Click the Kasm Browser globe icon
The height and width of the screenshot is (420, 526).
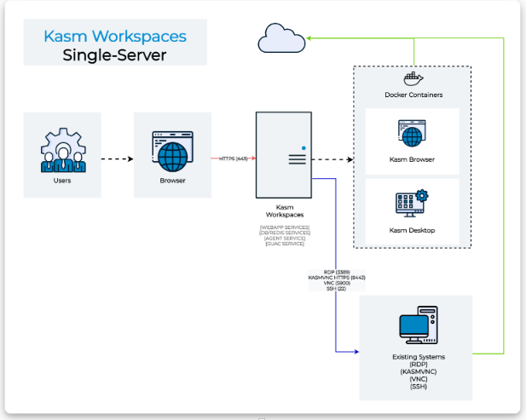(412, 134)
